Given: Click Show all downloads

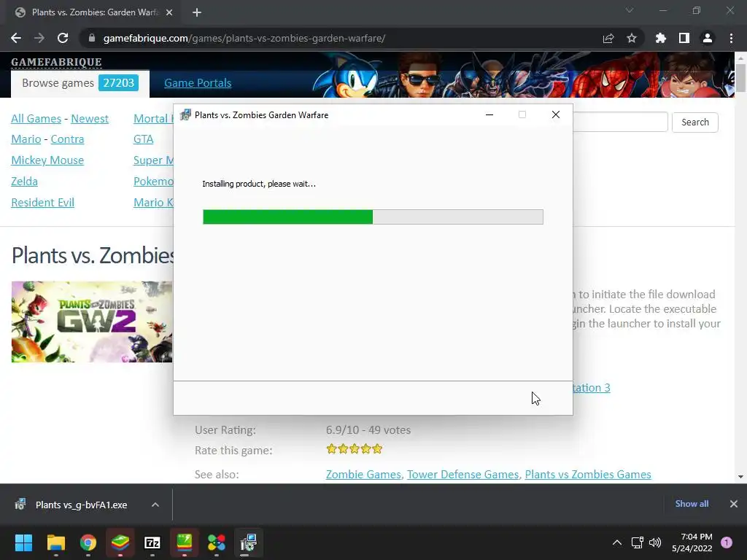Looking at the screenshot, I should click(x=692, y=504).
